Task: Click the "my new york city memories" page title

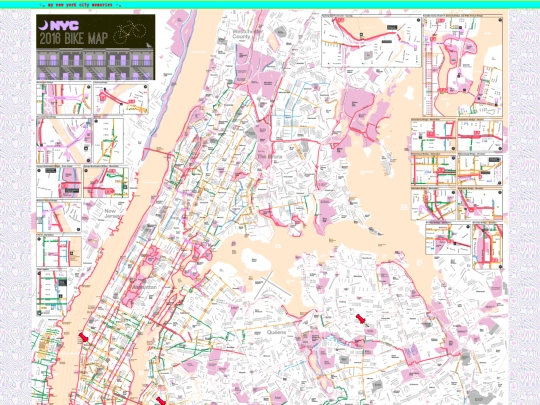Action: 80,5
